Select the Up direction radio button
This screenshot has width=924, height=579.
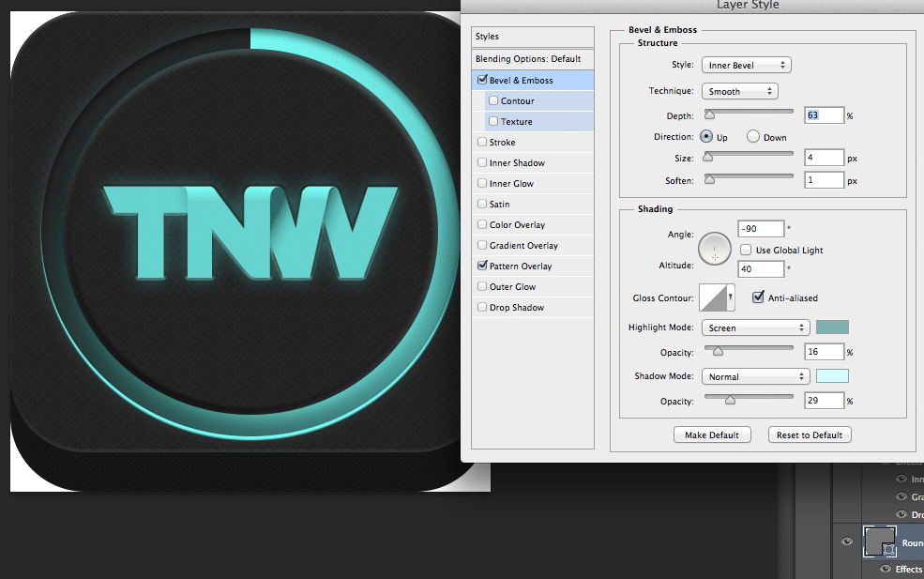tap(706, 137)
